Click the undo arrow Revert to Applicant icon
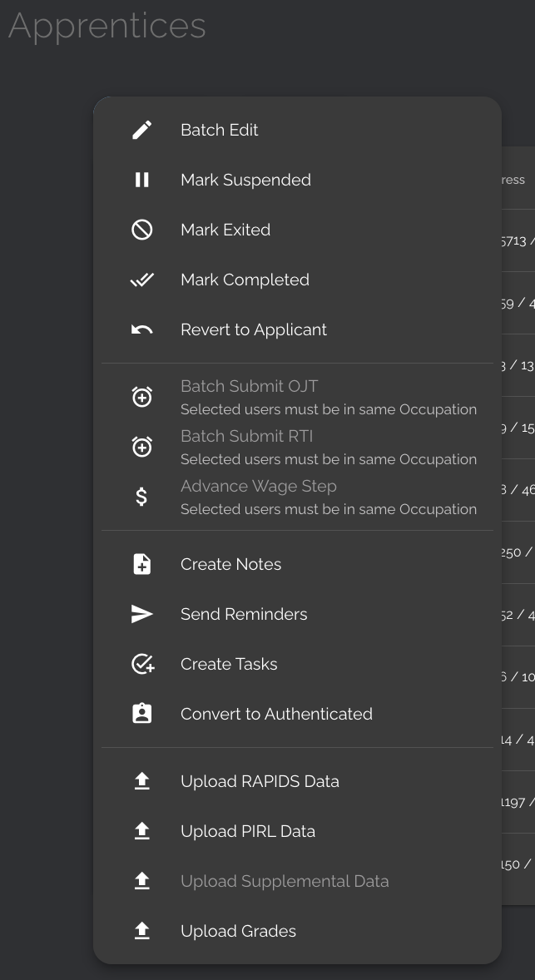This screenshot has height=980, width=535. (142, 329)
